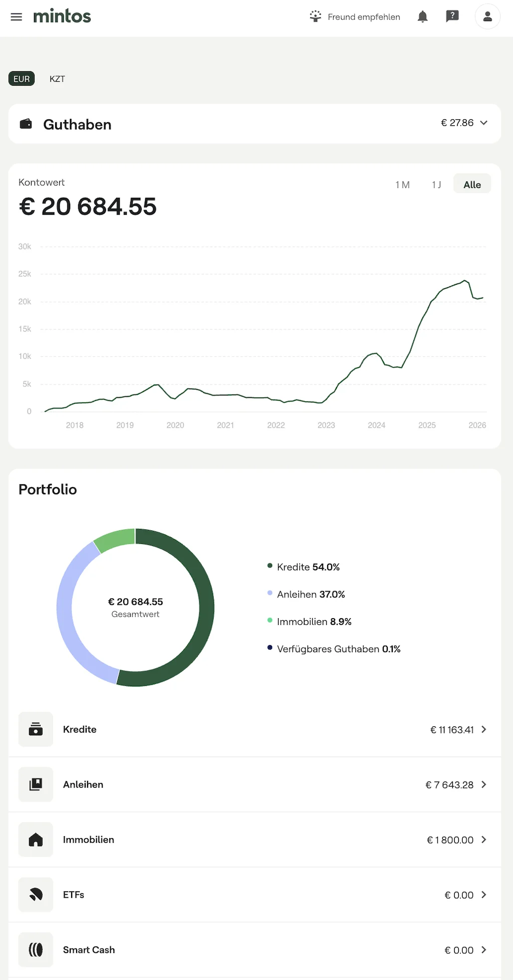Image resolution: width=513 pixels, height=980 pixels.
Task: Click the donut chart Gesamtwert center
Action: coord(135,607)
